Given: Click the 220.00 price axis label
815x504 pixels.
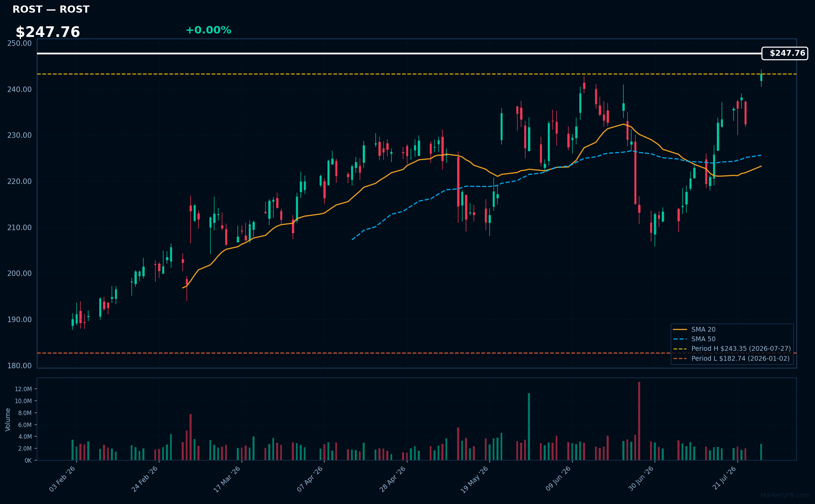Looking at the screenshot, I should coord(20,182).
